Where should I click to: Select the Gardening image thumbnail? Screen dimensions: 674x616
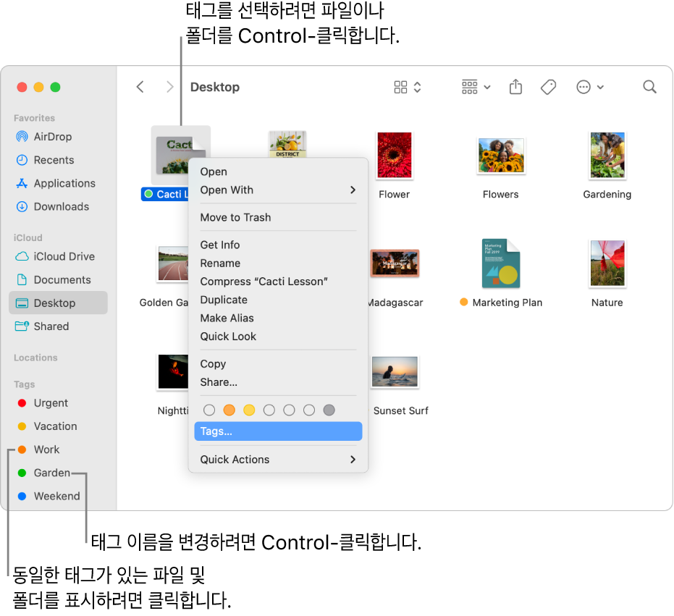607,155
